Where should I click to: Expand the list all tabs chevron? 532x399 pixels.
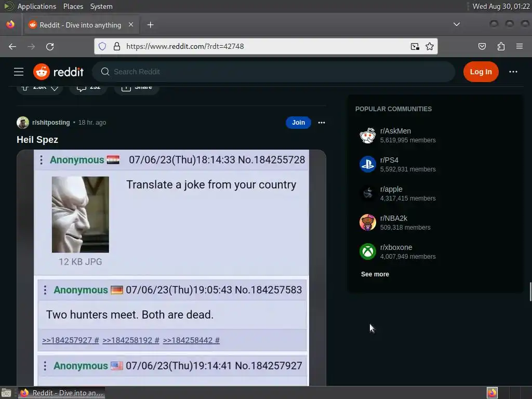pos(457,24)
